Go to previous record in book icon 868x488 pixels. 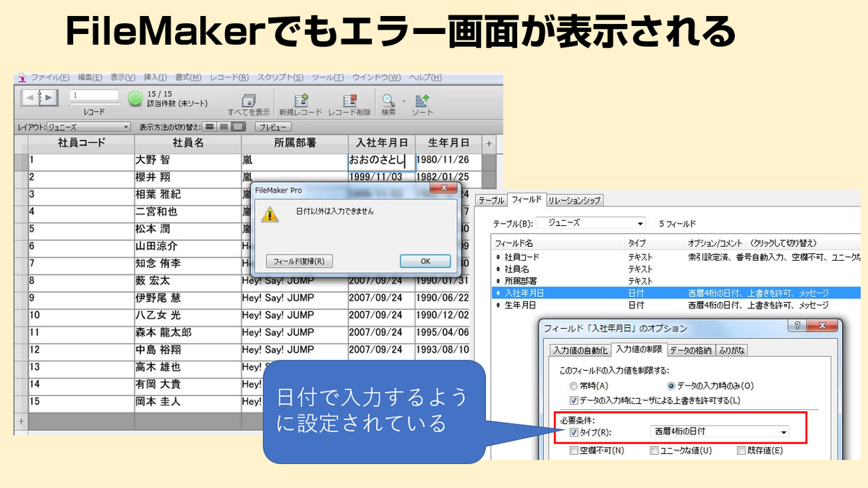(30, 97)
